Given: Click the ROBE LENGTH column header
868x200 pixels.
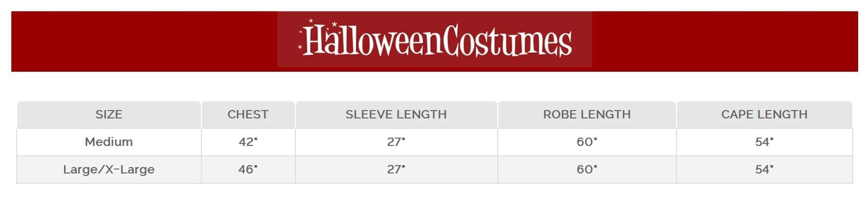Looking at the screenshot, I should point(587,114).
